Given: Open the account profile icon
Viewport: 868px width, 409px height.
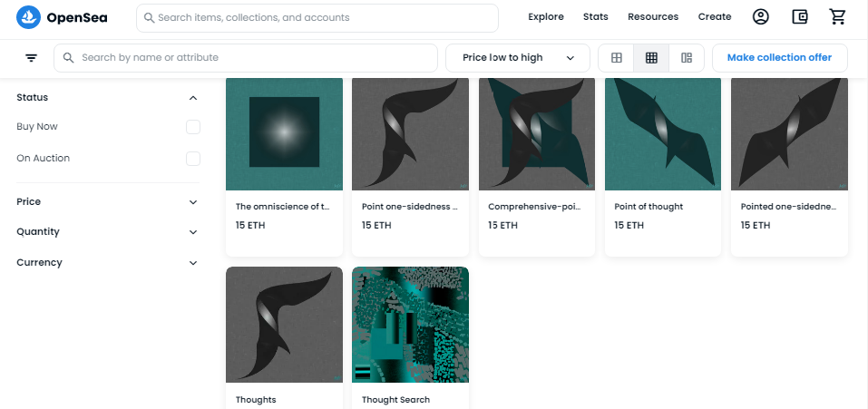Looking at the screenshot, I should tap(761, 17).
